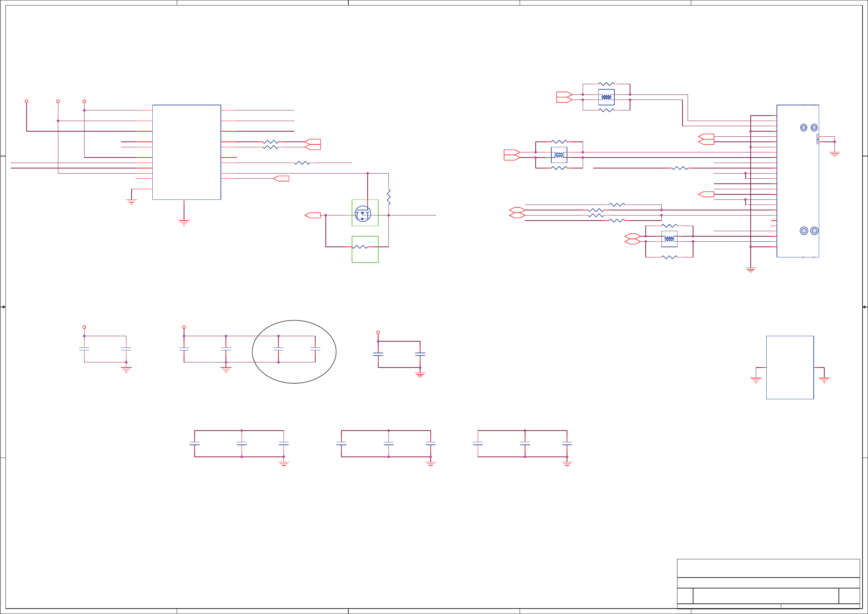The image size is (868, 614).
Task: Select the upper-left mounting hole circle in the connector
Action: coord(804,128)
